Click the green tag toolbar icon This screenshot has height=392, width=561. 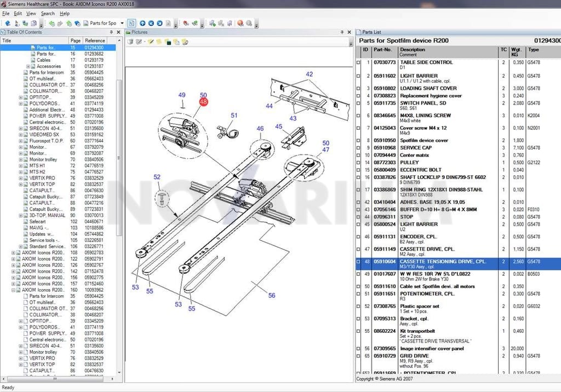pyautogui.click(x=194, y=23)
